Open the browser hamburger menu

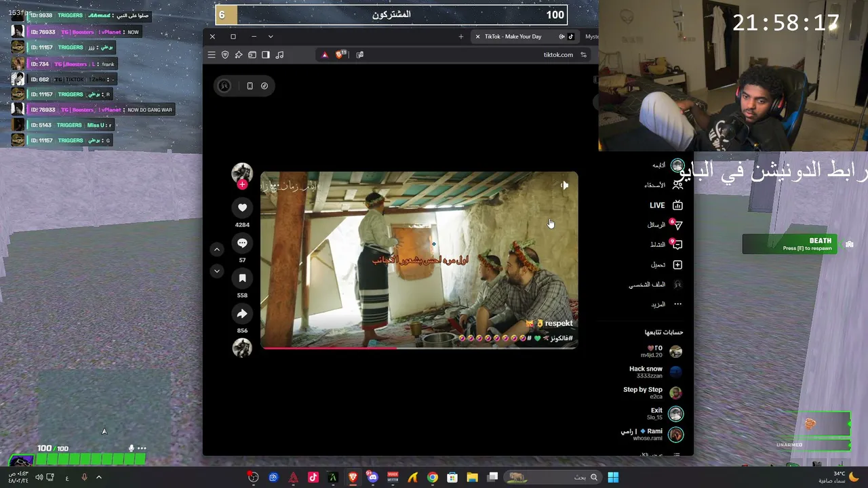212,55
